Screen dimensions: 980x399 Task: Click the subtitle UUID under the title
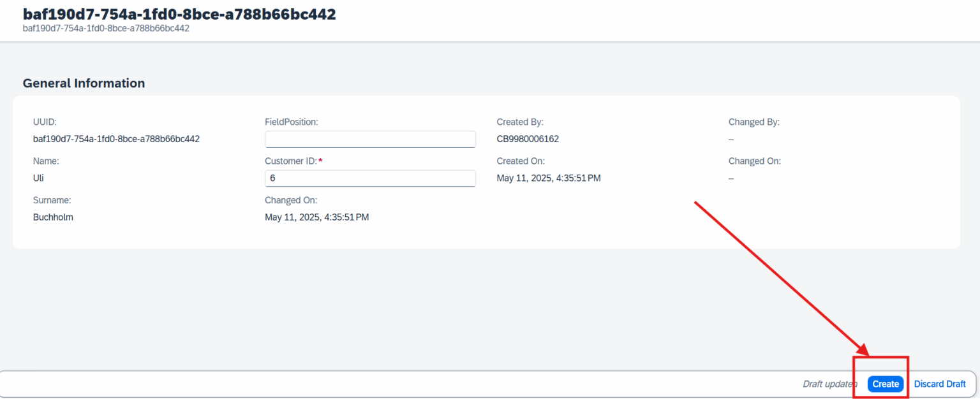(106, 28)
